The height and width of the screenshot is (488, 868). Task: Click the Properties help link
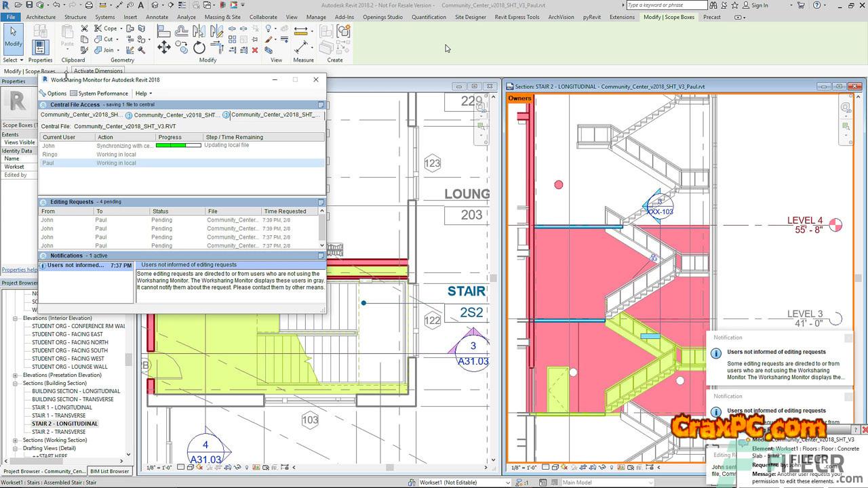click(x=18, y=270)
